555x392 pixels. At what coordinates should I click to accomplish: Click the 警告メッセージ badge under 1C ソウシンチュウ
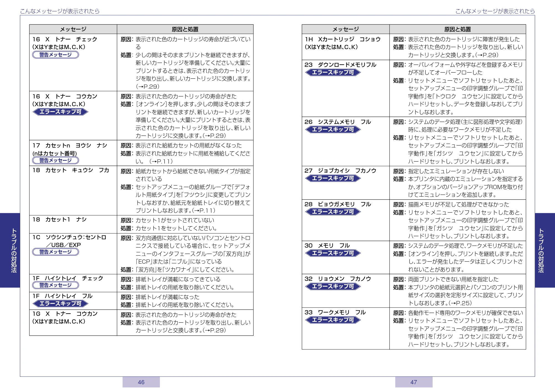[x=56, y=252]
